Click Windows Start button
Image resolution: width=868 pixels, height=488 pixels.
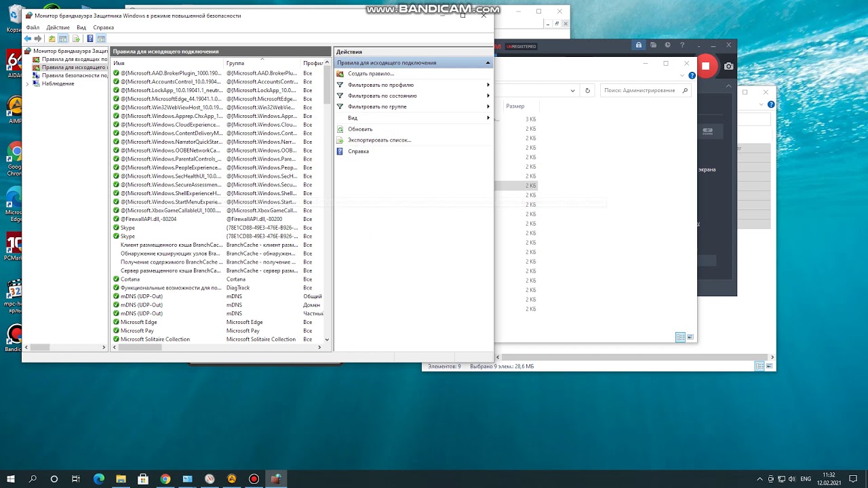[x=11, y=479]
